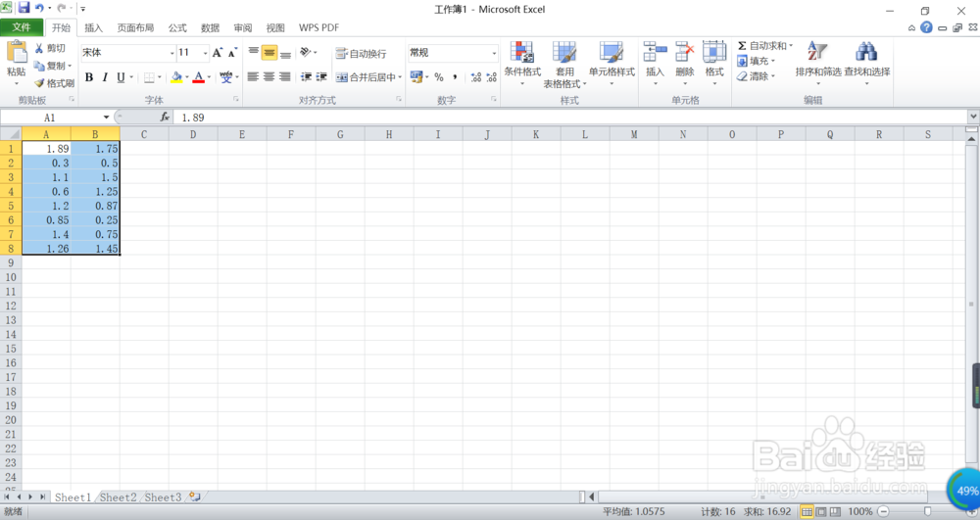Expand the Name Box dropdown
The width and height of the screenshot is (980, 520).
point(106,117)
